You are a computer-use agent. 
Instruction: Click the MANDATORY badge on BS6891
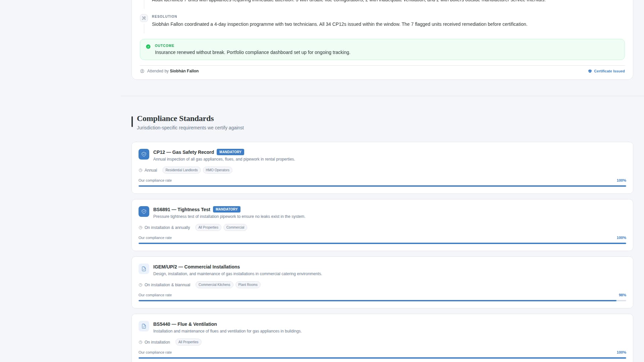(227, 209)
